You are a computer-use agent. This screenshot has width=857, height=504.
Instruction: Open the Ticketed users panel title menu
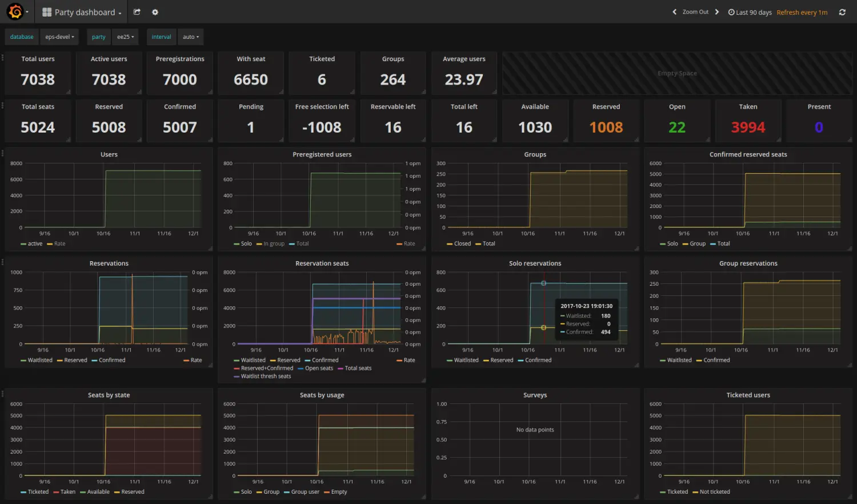click(x=748, y=395)
